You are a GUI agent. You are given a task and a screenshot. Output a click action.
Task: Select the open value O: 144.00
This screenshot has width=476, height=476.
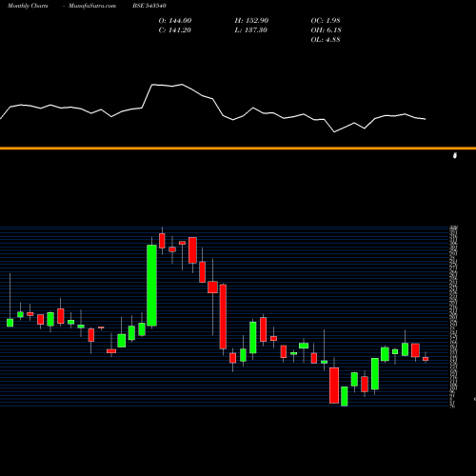pyautogui.click(x=175, y=20)
